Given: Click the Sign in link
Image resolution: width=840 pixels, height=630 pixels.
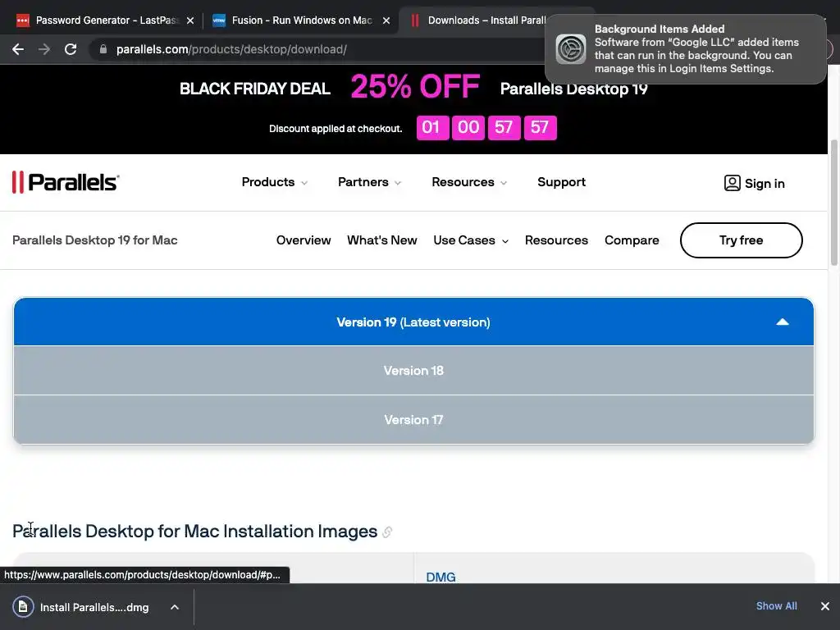Looking at the screenshot, I should [x=765, y=183].
